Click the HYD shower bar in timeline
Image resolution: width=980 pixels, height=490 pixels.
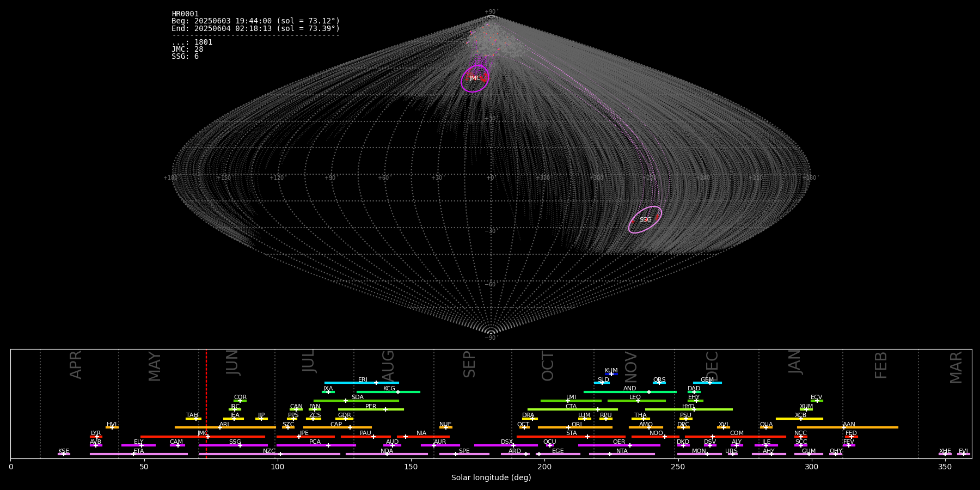click(689, 409)
